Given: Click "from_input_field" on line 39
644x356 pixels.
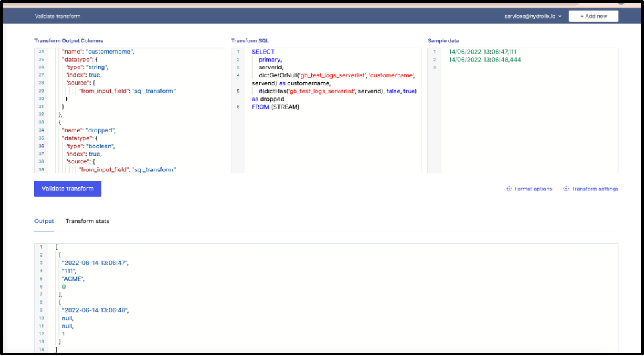Looking at the screenshot, I should click(103, 170).
